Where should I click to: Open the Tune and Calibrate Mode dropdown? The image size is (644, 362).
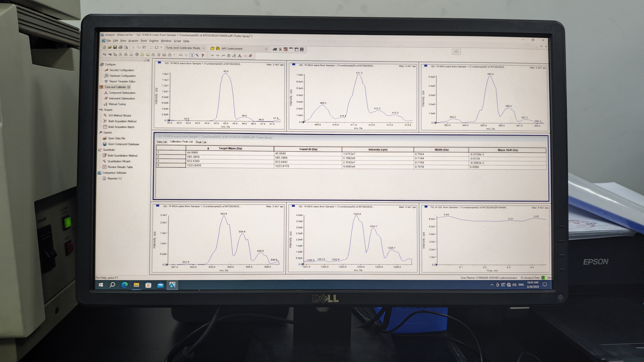[203, 48]
